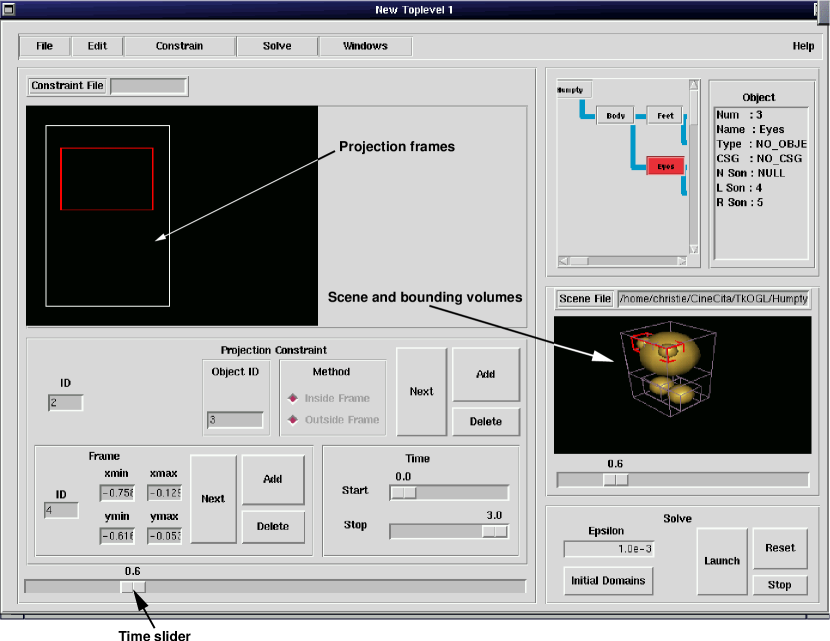Click the Scene File button
The width and height of the screenshot is (830, 641).
tap(585, 299)
